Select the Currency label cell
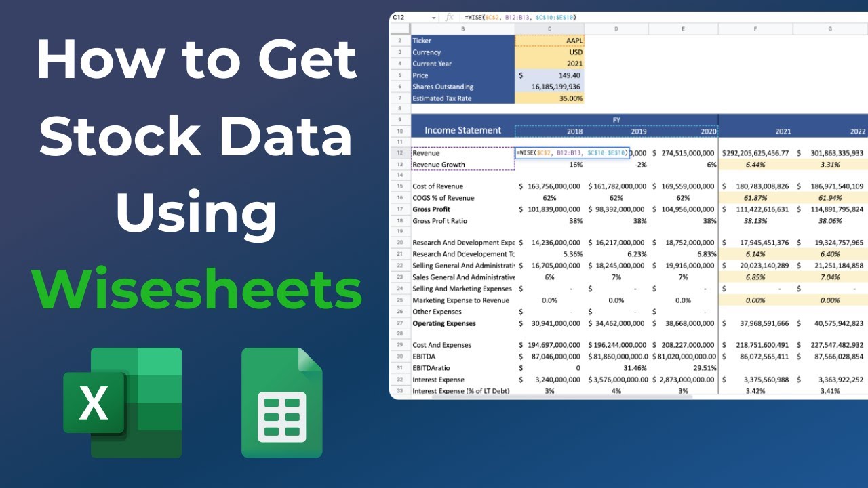Viewport: 868px width, 488px height. tap(462, 52)
